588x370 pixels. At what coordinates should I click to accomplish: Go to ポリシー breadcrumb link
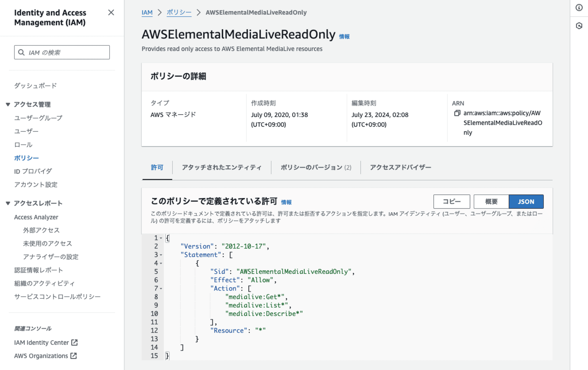(x=179, y=12)
